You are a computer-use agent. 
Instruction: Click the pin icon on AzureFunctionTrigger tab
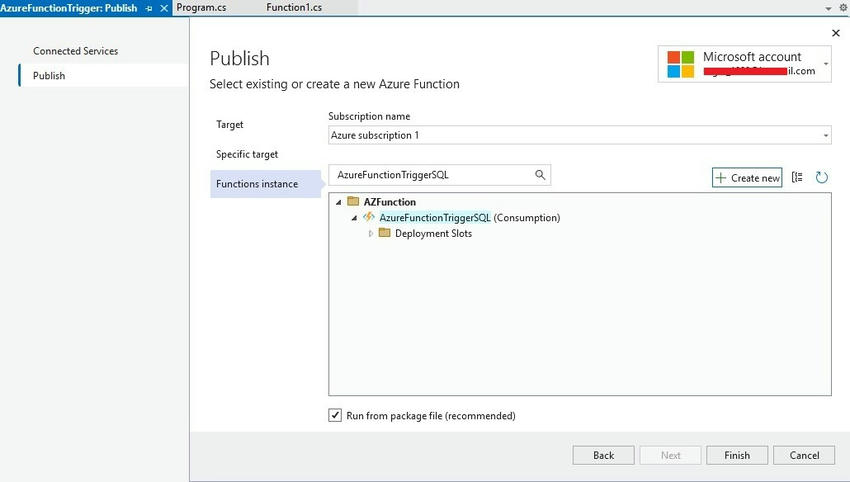[x=149, y=8]
